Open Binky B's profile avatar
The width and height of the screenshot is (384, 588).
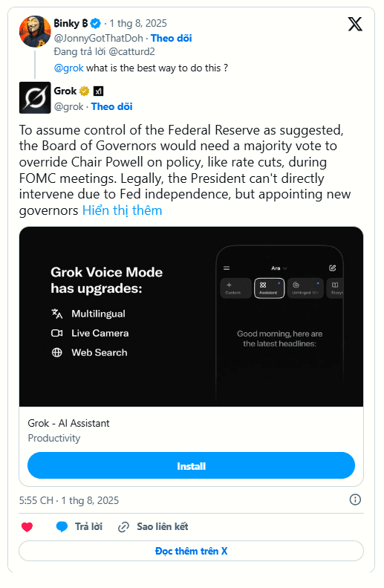pyautogui.click(x=35, y=31)
